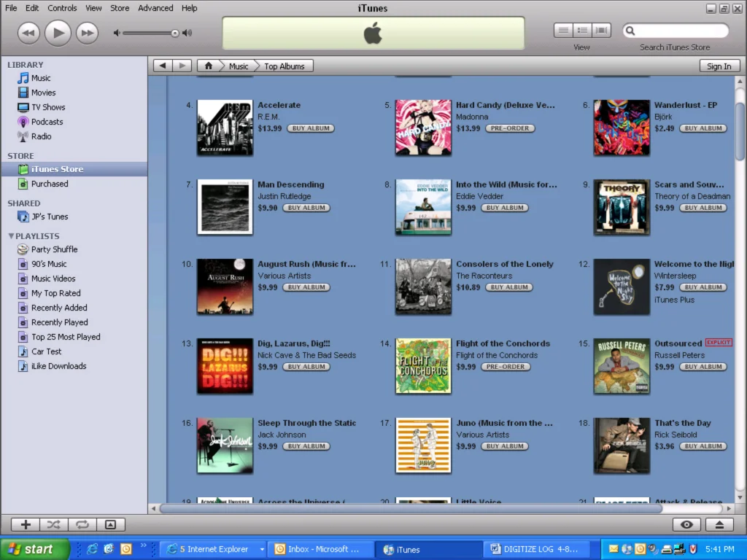Show or hide the artwork viewer
The width and height of the screenshot is (747, 560).
pyautogui.click(x=110, y=524)
